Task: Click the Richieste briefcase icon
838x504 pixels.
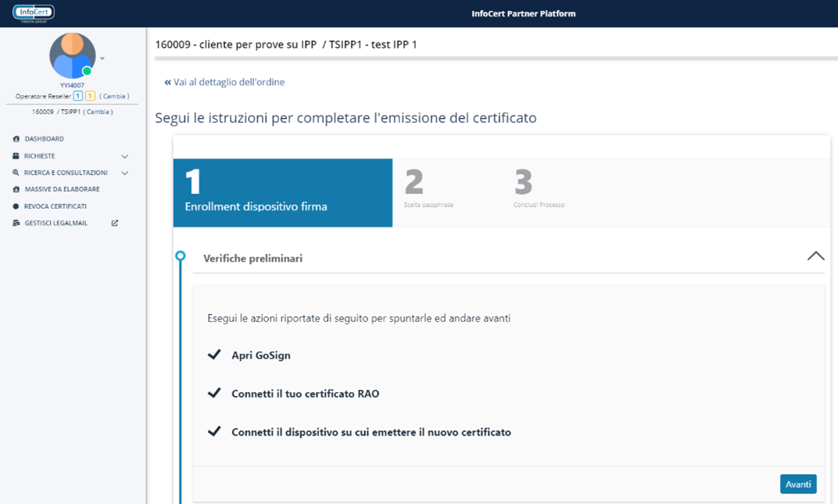Action: click(16, 156)
